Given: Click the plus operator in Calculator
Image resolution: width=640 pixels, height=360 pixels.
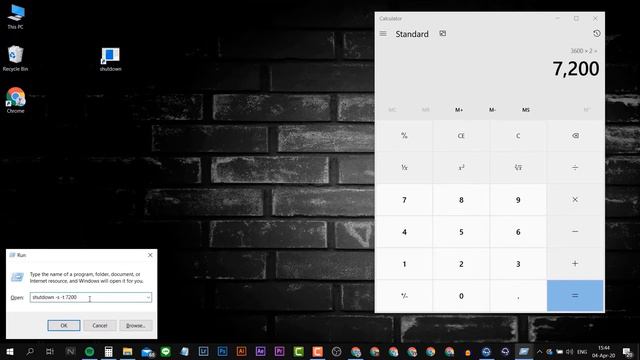Looking at the screenshot, I should click(x=575, y=264).
